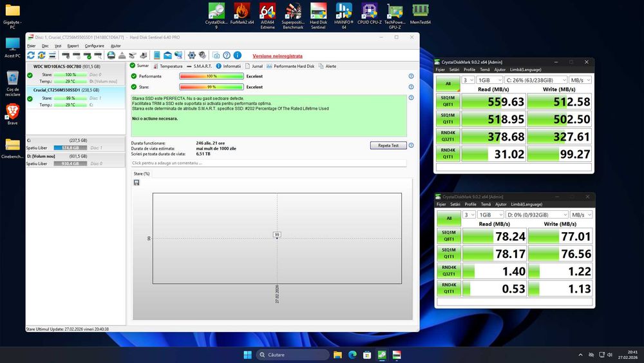Image resolution: width=644 pixels, height=363 pixels.
Task: Open the TechPowerUp GPU-Z desktop shortcut
Action: point(395,15)
